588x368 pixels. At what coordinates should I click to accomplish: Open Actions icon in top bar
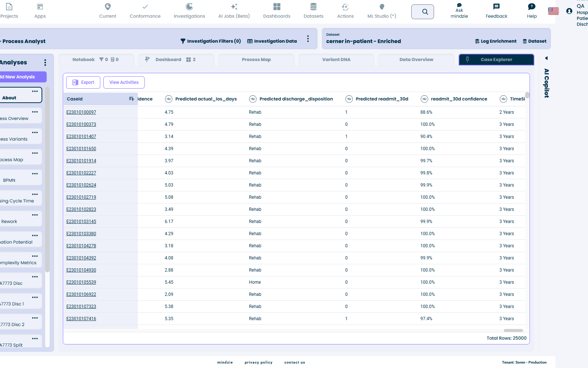pos(345,7)
